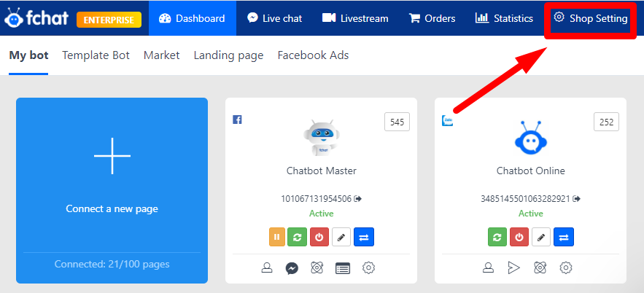
Task: Open the Landing page tab
Action: coord(228,55)
